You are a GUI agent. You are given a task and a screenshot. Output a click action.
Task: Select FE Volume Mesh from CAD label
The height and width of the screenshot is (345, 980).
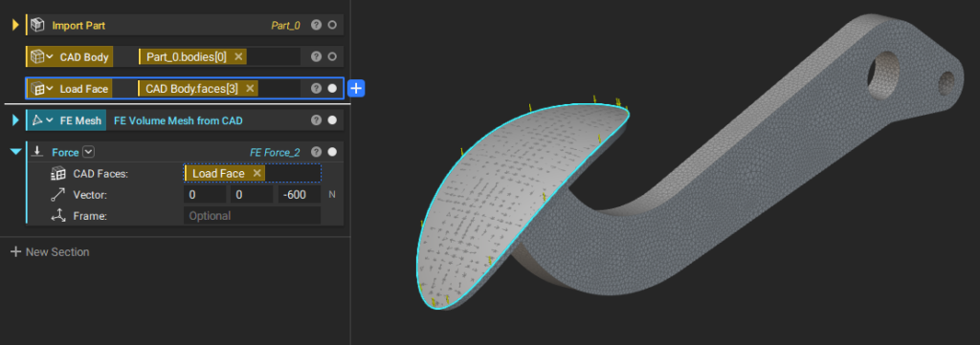tap(178, 120)
